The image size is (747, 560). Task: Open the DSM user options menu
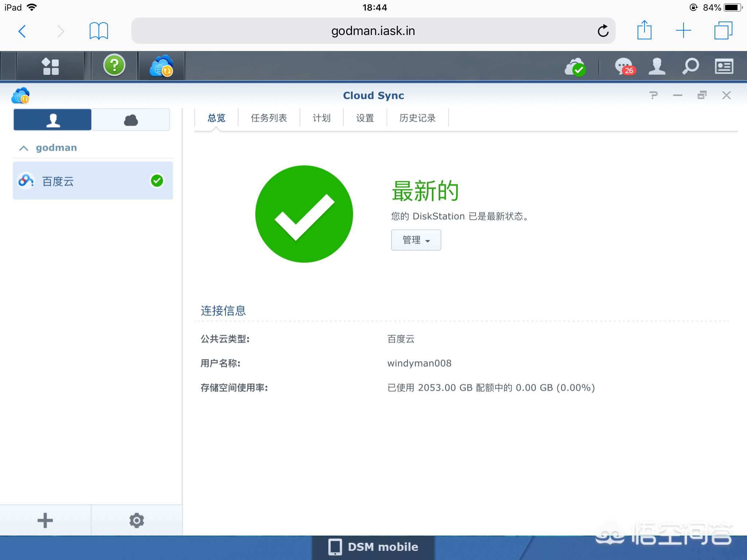tap(657, 66)
